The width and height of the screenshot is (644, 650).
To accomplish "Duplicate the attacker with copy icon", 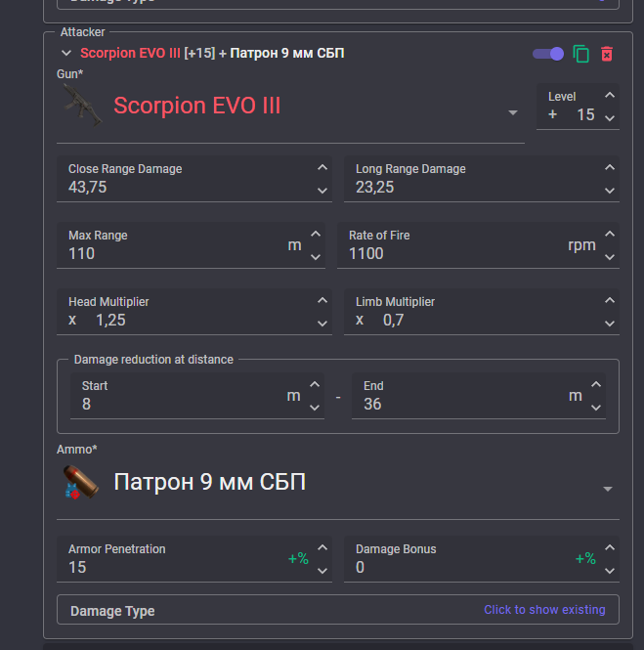I will [x=581, y=54].
